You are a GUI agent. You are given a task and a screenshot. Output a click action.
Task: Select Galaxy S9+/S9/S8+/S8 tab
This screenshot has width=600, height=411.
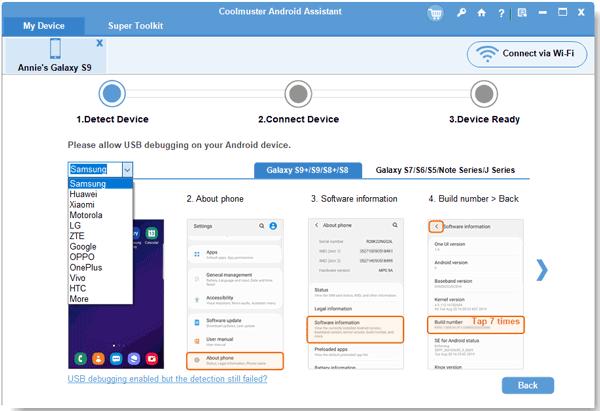308,170
